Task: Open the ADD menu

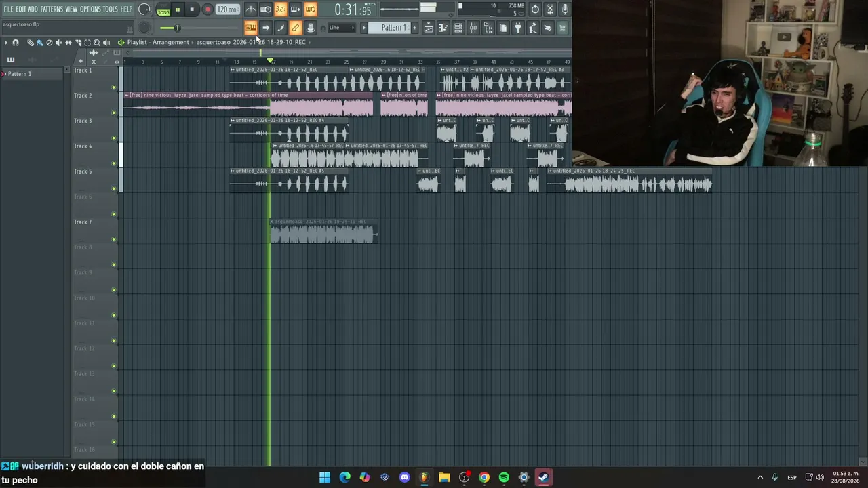Action: 33,9
